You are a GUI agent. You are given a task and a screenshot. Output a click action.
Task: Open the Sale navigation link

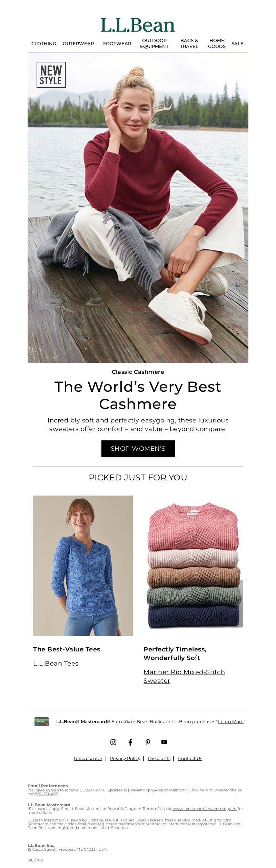[x=237, y=43]
